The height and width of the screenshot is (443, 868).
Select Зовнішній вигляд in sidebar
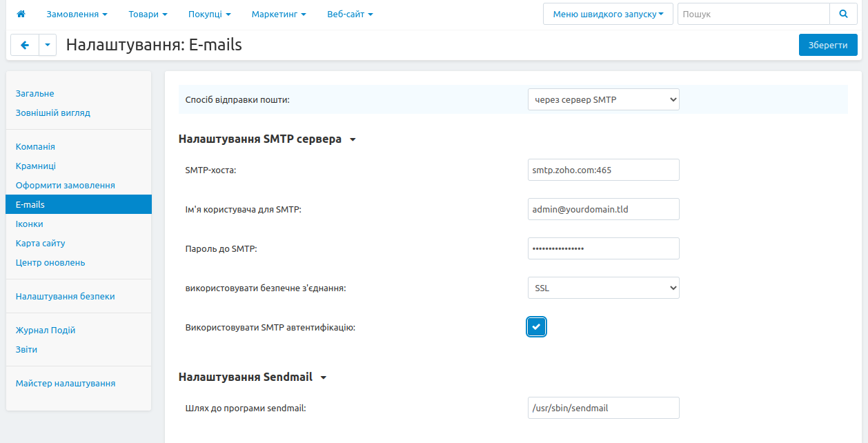point(52,112)
